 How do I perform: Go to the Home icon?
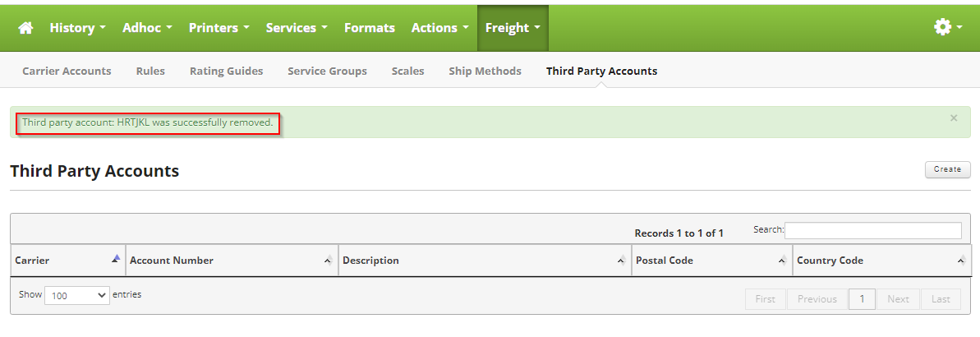click(25, 28)
